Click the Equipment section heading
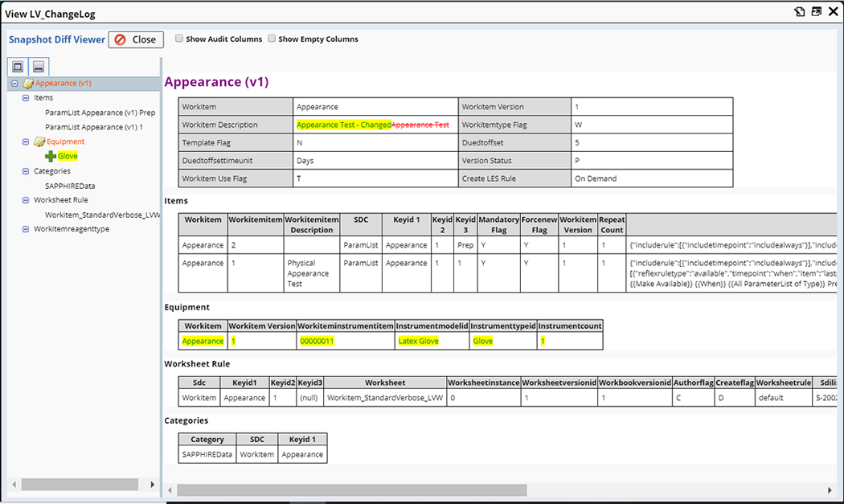Viewport: 844px width, 504px height. [x=186, y=307]
